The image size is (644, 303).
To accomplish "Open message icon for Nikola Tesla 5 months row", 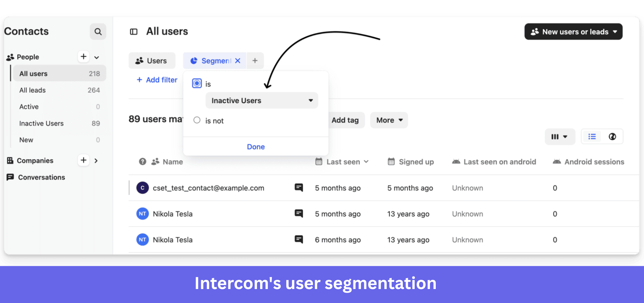I will click(x=299, y=213).
